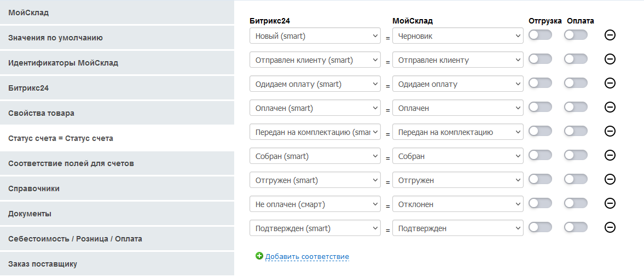Open the Значения по умолчанию tab
Image resolution: width=644 pixels, height=277 pixels.
pos(55,38)
